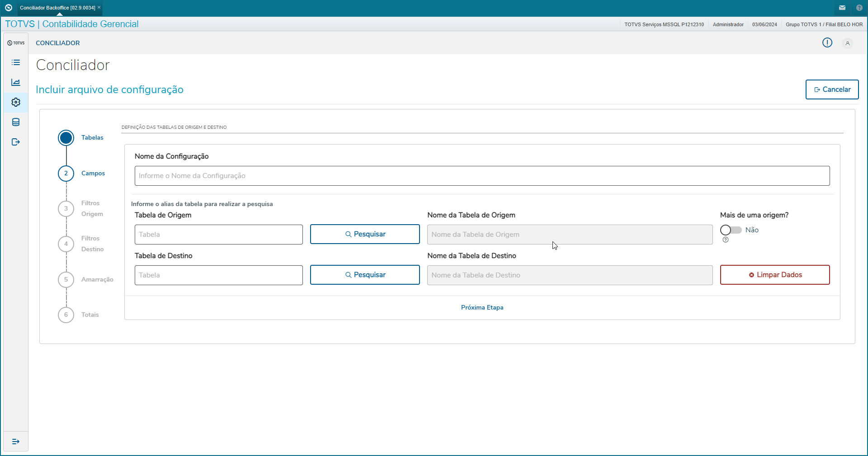Click the Próxima Etapa link
The height and width of the screenshot is (456, 868).
482,307
